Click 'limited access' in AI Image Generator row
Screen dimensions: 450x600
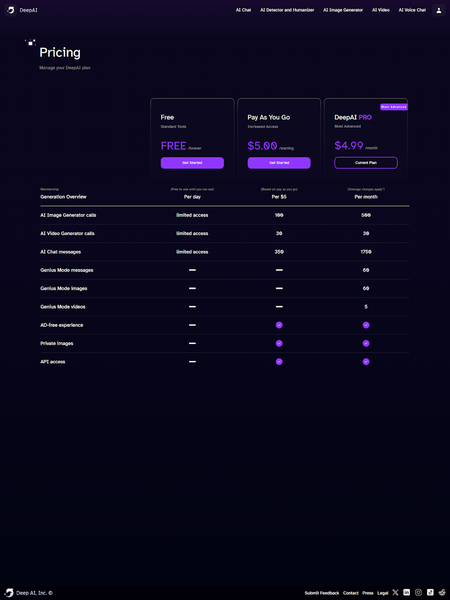pyautogui.click(x=192, y=215)
